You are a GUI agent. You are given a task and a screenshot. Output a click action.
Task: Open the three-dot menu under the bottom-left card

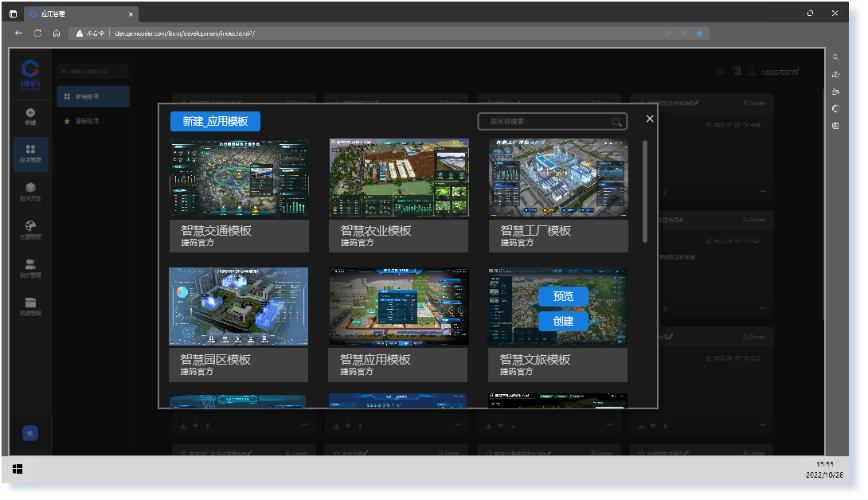pos(304,425)
